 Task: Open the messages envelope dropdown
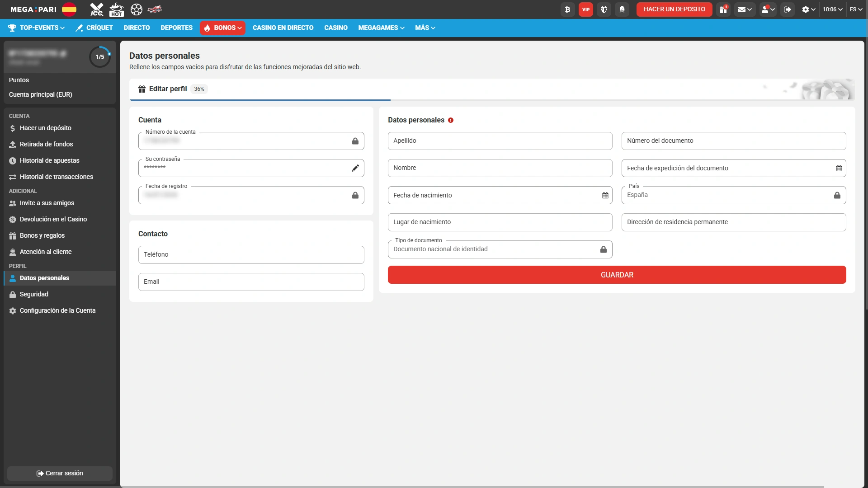[x=745, y=9]
